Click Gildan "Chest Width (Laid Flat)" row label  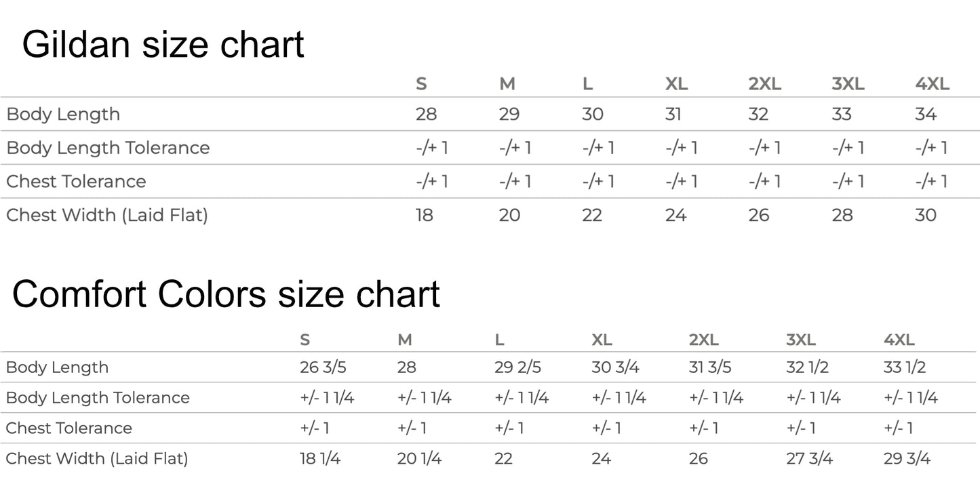107,215
